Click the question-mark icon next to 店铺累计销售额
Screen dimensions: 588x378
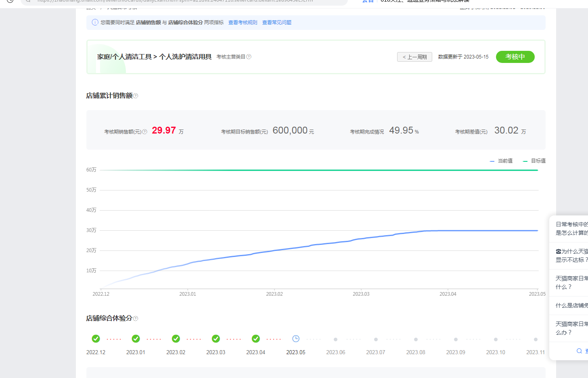tap(136, 96)
